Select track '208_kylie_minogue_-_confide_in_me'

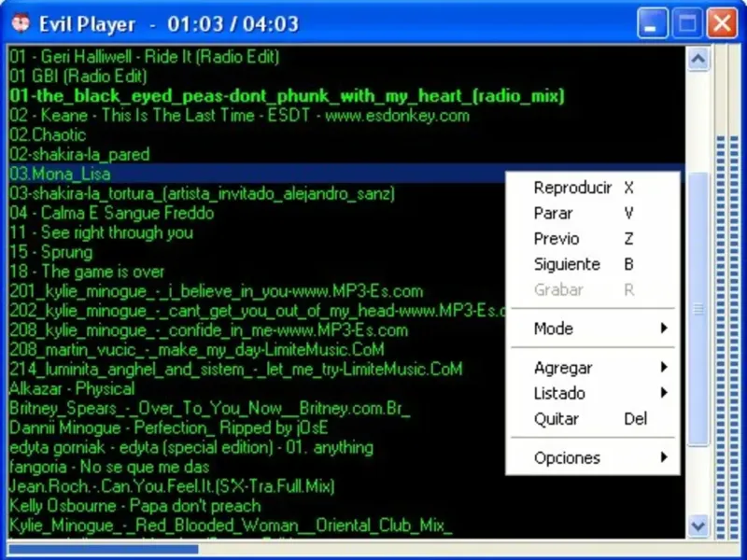209,330
